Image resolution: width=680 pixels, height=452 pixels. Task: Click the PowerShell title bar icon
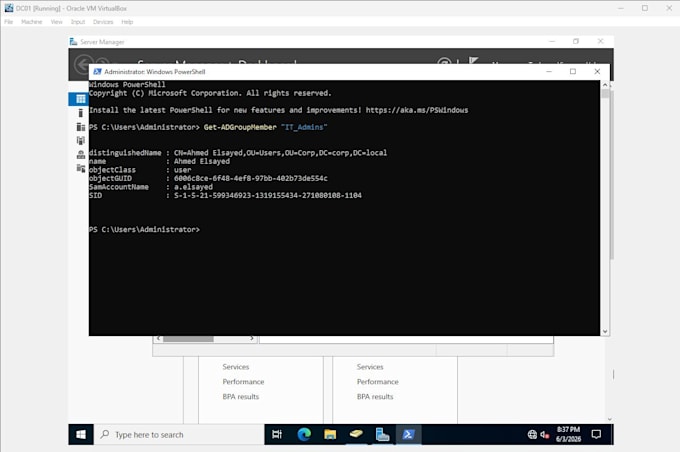point(97,72)
